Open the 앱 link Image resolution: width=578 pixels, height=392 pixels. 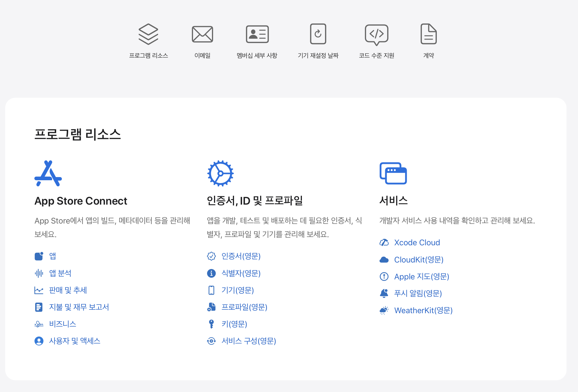point(52,256)
